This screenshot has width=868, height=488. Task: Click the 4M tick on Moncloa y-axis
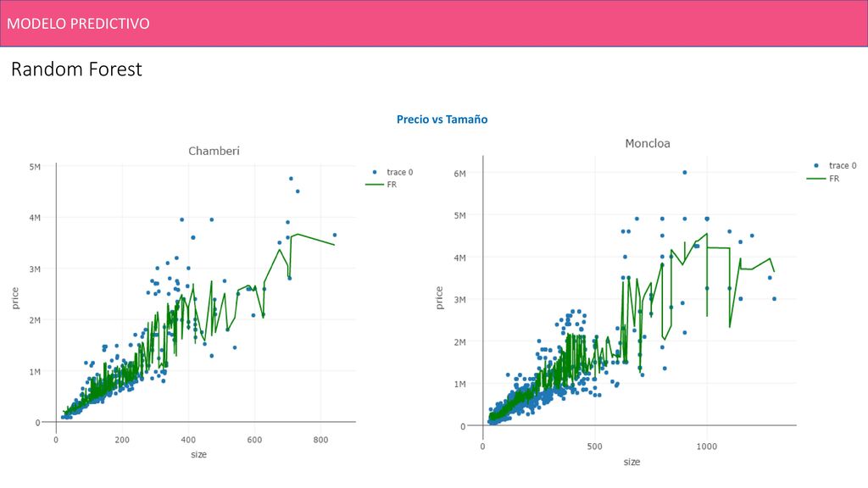(459, 258)
